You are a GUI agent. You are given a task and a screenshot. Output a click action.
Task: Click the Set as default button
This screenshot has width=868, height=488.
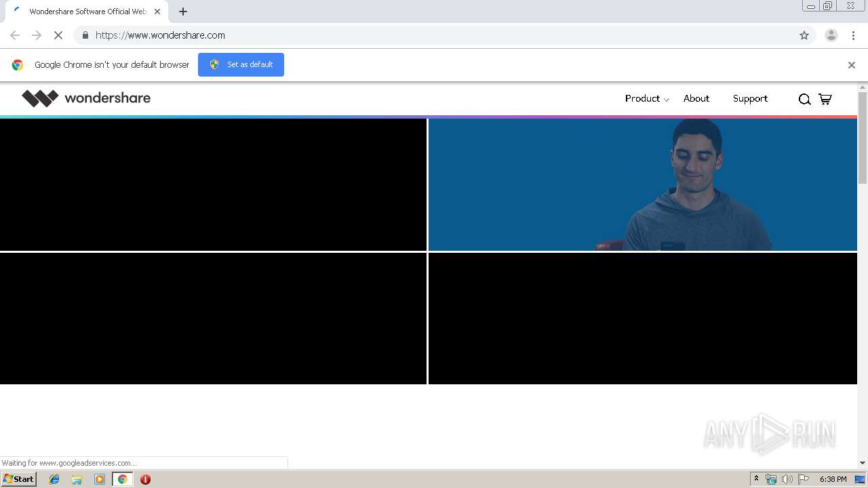pyautogui.click(x=241, y=65)
